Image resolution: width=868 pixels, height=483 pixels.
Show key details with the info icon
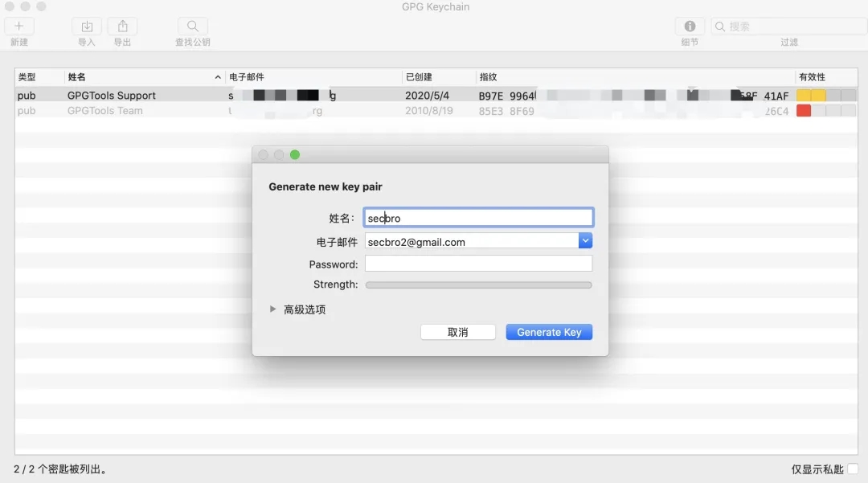(x=690, y=27)
